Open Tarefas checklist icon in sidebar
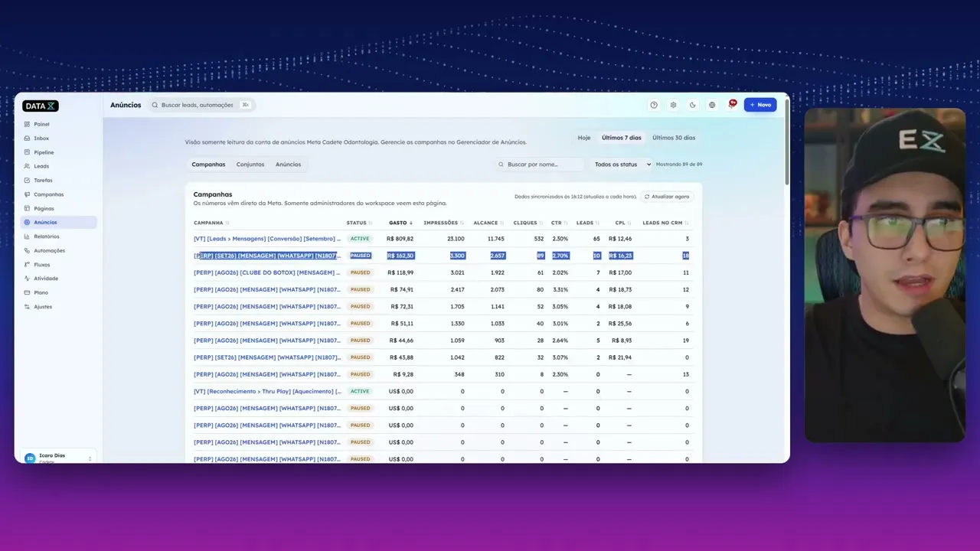Screen dimensions: 980x551 point(28,181)
